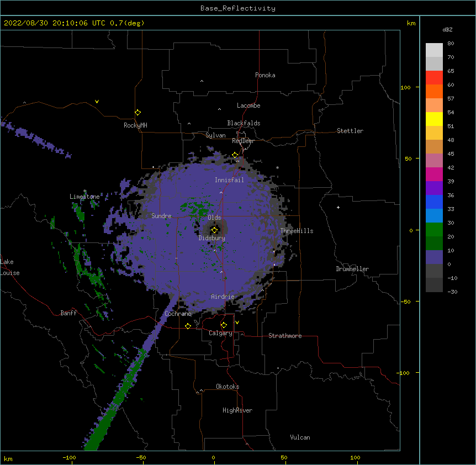This screenshot has width=476, height=465.
Task: Click the Airdrie label
Action: pyautogui.click(x=223, y=297)
